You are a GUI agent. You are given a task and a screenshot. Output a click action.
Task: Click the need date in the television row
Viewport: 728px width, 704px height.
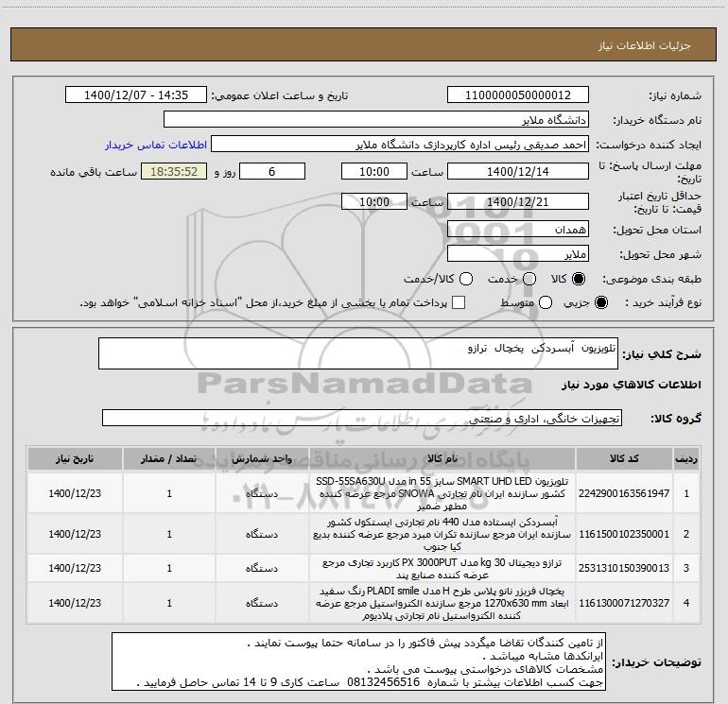pos(75,493)
